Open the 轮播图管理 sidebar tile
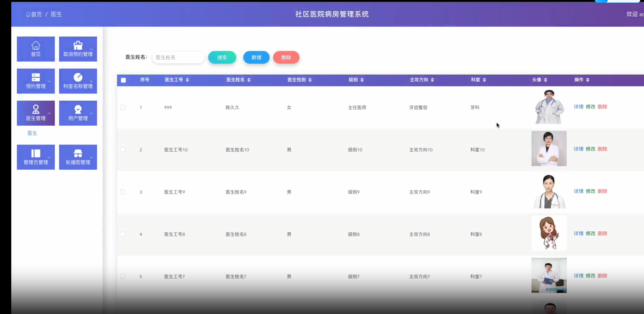This screenshot has height=314, width=644. [78, 157]
